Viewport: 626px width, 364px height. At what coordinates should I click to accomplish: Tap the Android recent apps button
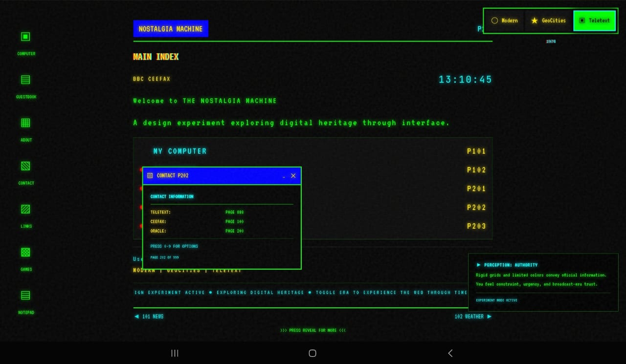coord(175,353)
